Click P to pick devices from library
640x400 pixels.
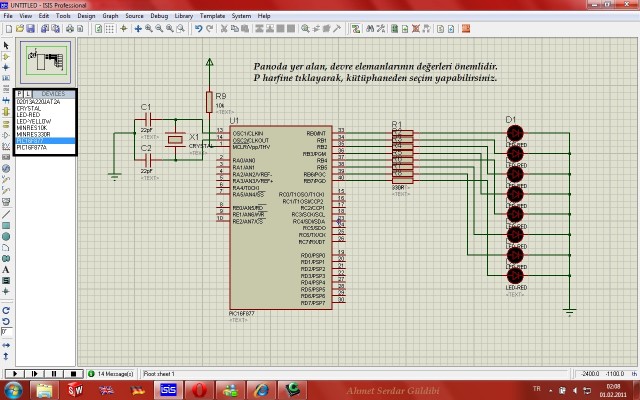[20, 94]
